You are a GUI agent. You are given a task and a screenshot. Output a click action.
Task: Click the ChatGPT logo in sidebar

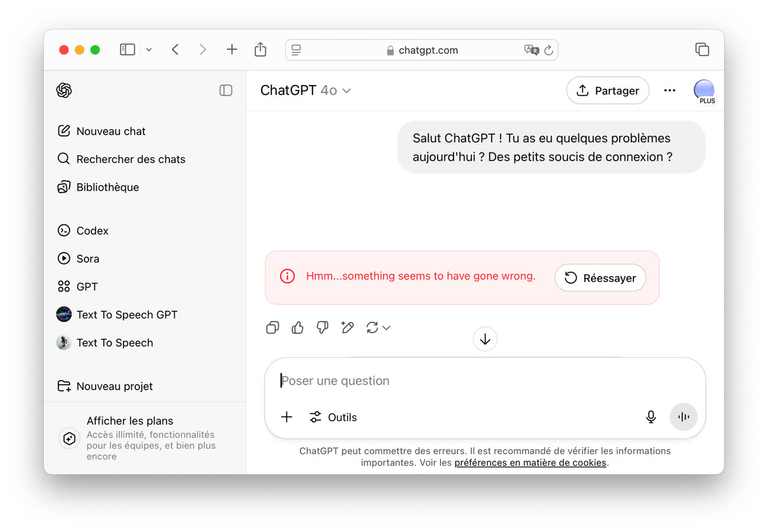pyautogui.click(x=64, y=90)
